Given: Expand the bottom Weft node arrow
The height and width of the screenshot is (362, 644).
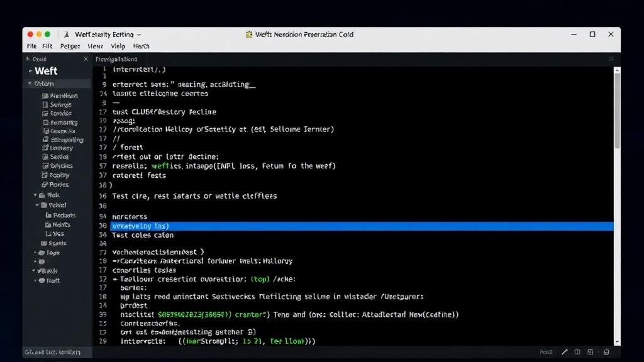Looking at the screenshot, I should coord(35,281).
